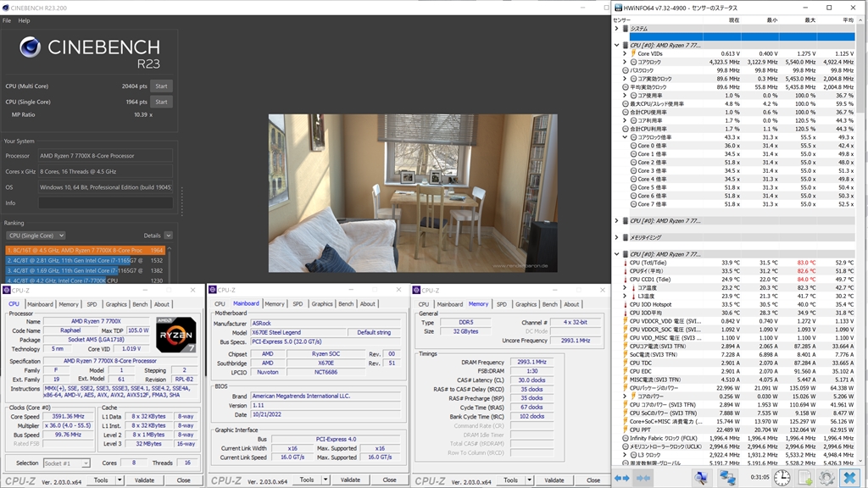Click Validate in CPU-Z Mainboard window
The height and width of the screenshot is (488, 868).
point(350,480)
